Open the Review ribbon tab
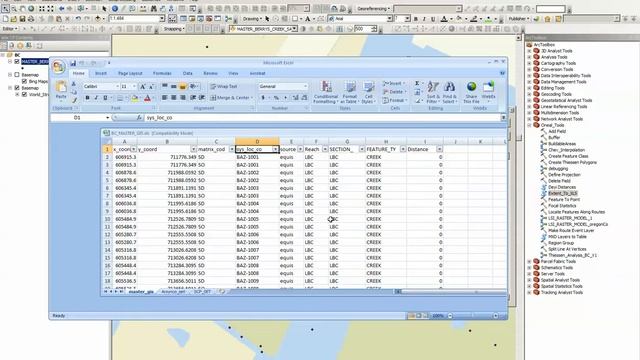Screen dimensions: 640x360 (x=210, y=73)
